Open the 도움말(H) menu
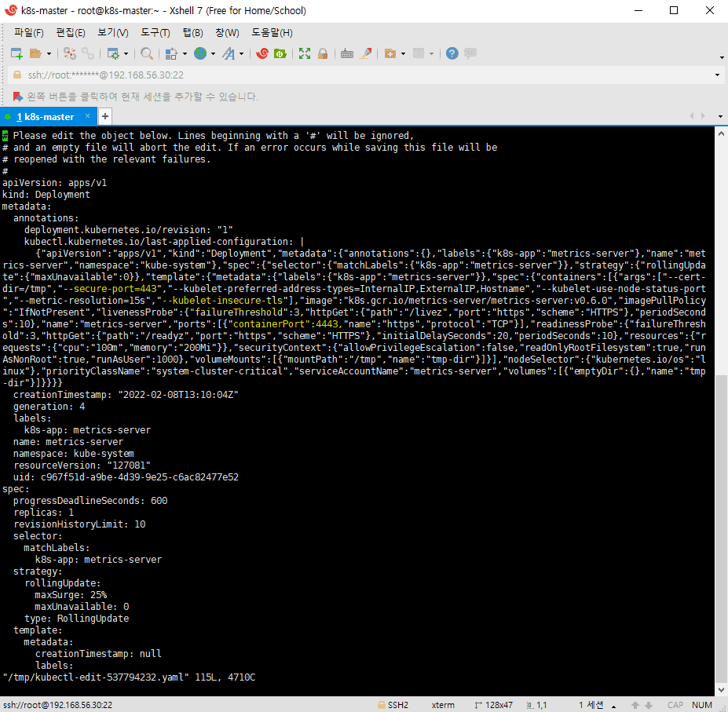The width and height of the screenshot is (728, 712). point(272,32)
